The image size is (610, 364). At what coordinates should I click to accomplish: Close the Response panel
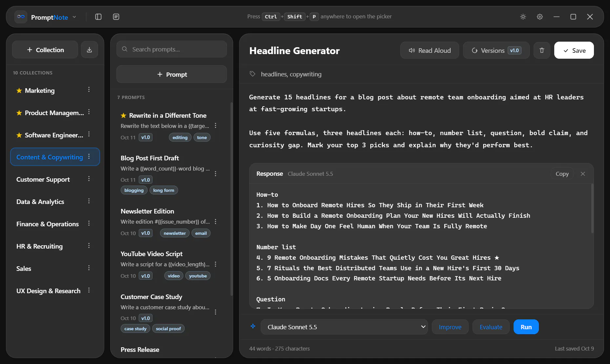[583, 174]
